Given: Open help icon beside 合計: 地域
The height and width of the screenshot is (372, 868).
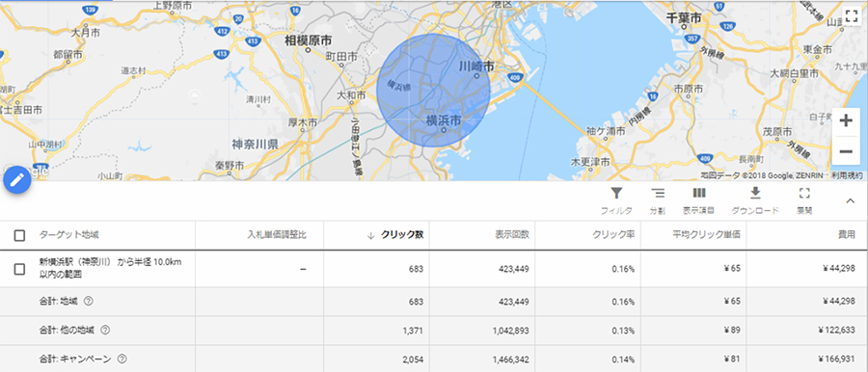Looking at the screenshot, I should pos(88,301).
